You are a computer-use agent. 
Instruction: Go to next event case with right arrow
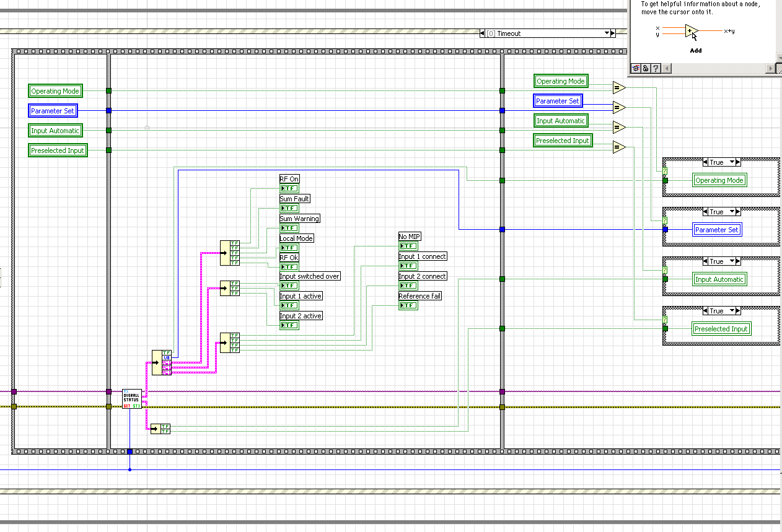tap(613, 33)
